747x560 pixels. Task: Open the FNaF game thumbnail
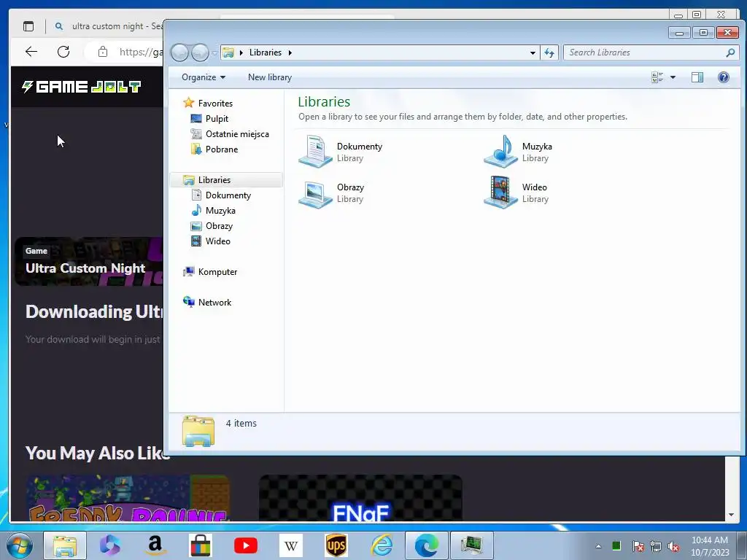click(x=360, y=497)
